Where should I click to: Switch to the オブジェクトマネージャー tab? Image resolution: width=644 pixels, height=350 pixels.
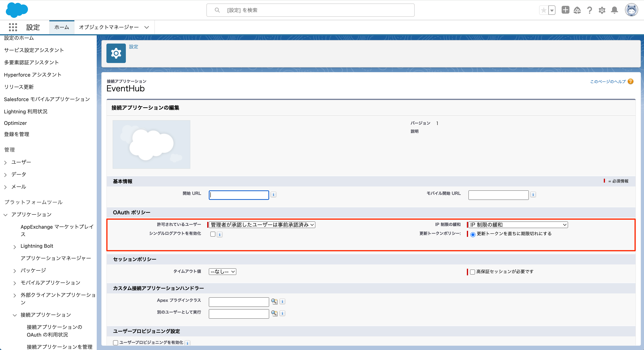tap(109, 27)
